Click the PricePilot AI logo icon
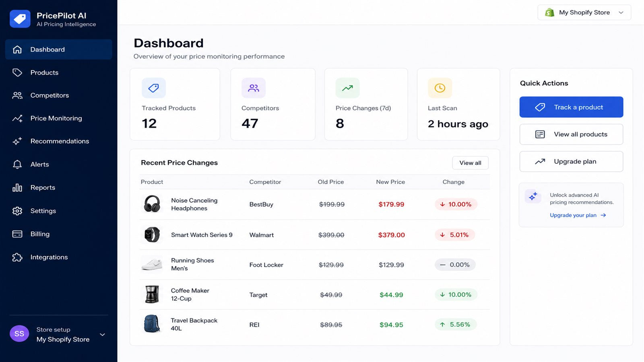This screenshot has height=362, width=644. coord(20,19)
